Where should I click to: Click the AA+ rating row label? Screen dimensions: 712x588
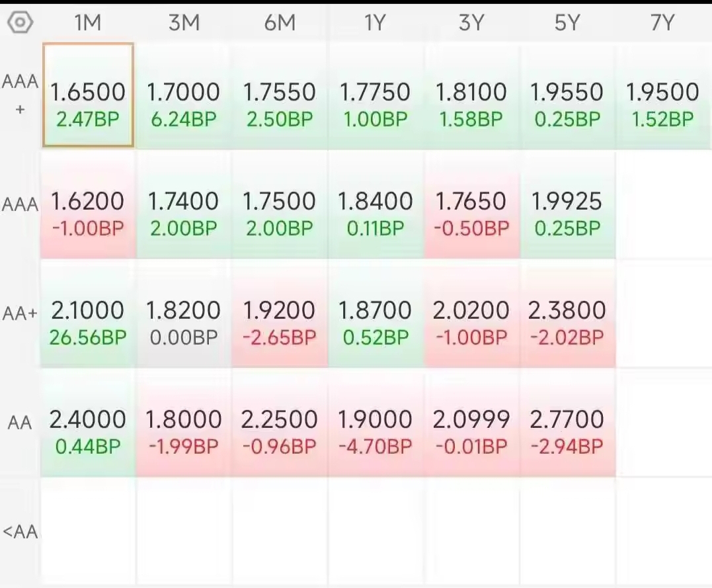click(x=20, y=314)
